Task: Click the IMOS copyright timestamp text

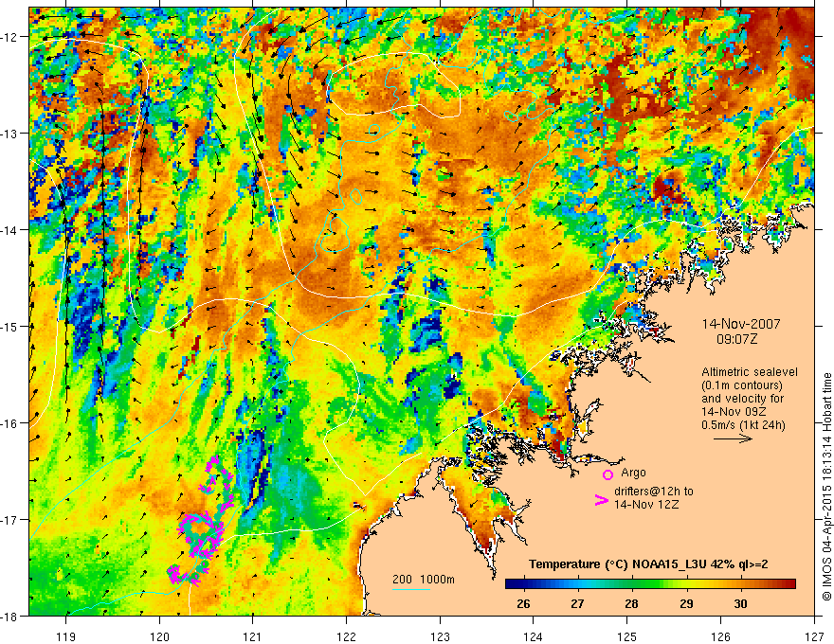Action: tap(826, 487)
